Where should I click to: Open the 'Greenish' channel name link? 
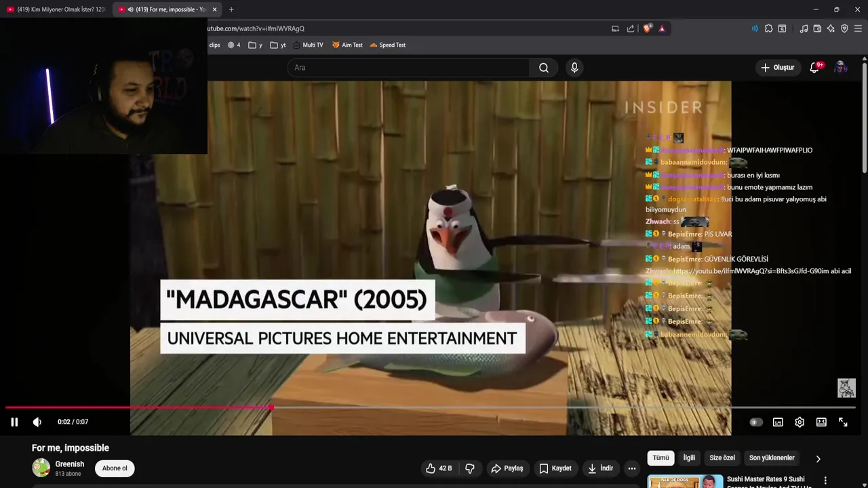pyautogui.click(x=70, y=464)
